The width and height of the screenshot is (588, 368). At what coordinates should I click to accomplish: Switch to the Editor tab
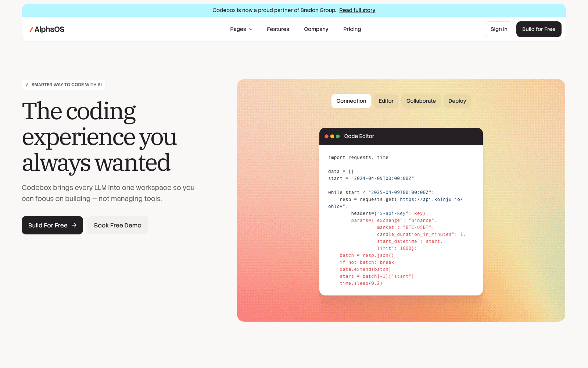(x=386, y=101)
